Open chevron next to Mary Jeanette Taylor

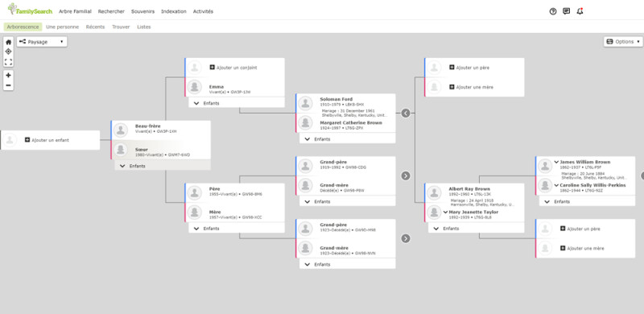tap(445, 212)
